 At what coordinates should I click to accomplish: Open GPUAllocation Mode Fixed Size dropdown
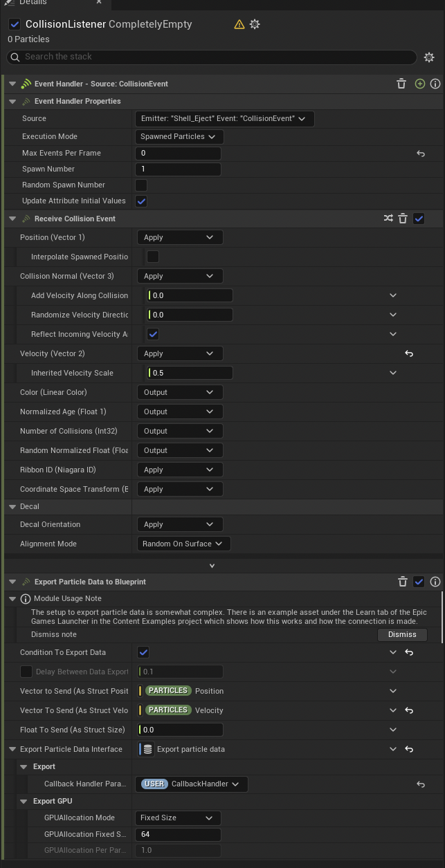pos(178,818)
